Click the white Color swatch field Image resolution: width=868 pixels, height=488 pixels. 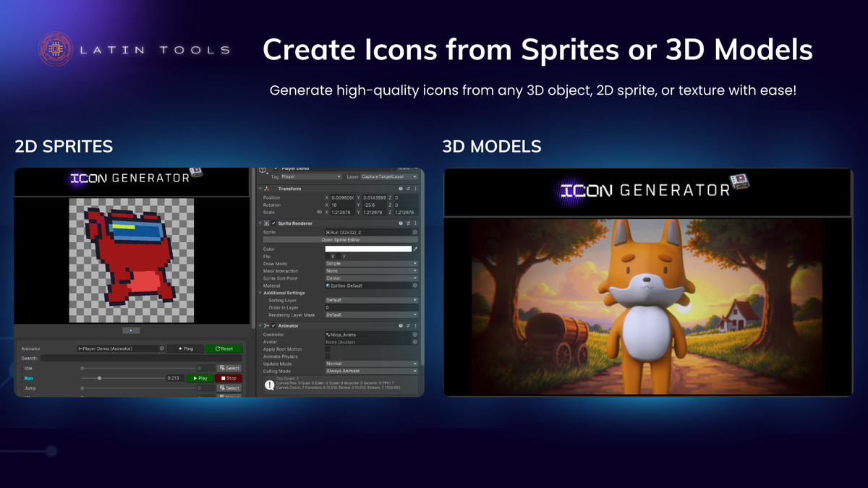coord(368,249)
